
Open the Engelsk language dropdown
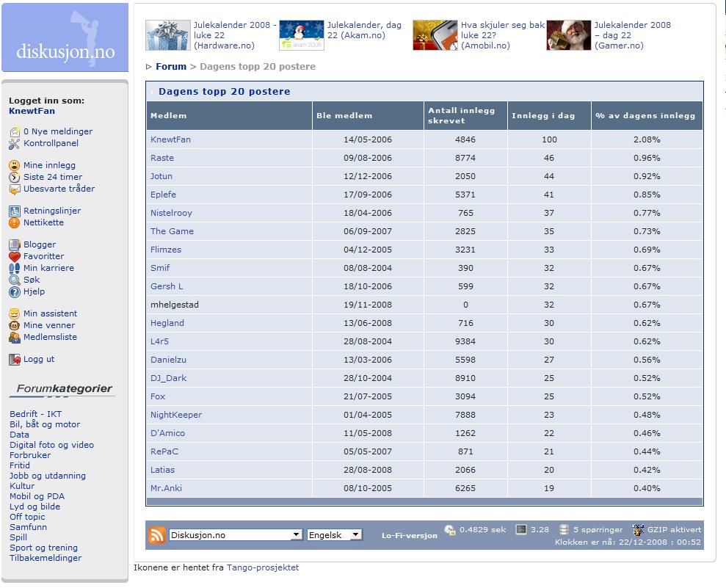tap(335, 535)
